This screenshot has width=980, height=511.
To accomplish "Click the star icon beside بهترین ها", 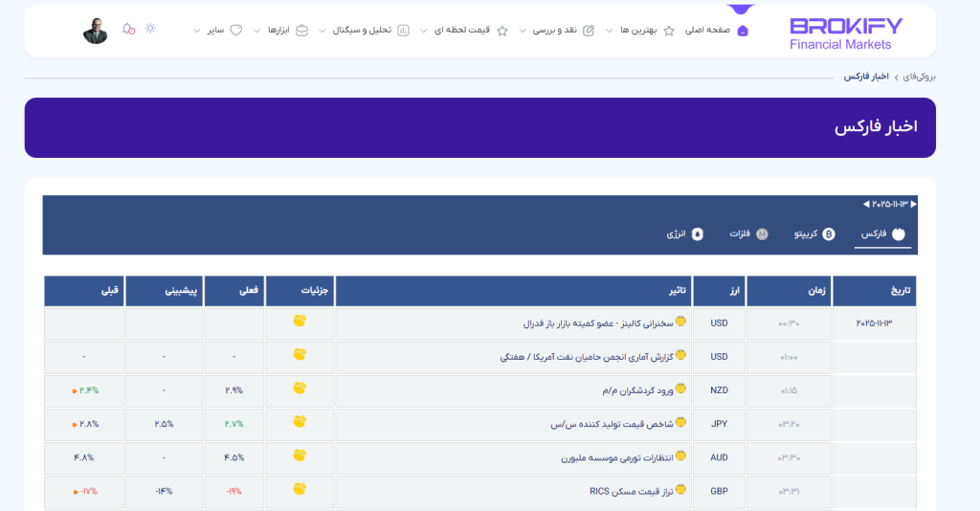I will [x=669, y=31].
